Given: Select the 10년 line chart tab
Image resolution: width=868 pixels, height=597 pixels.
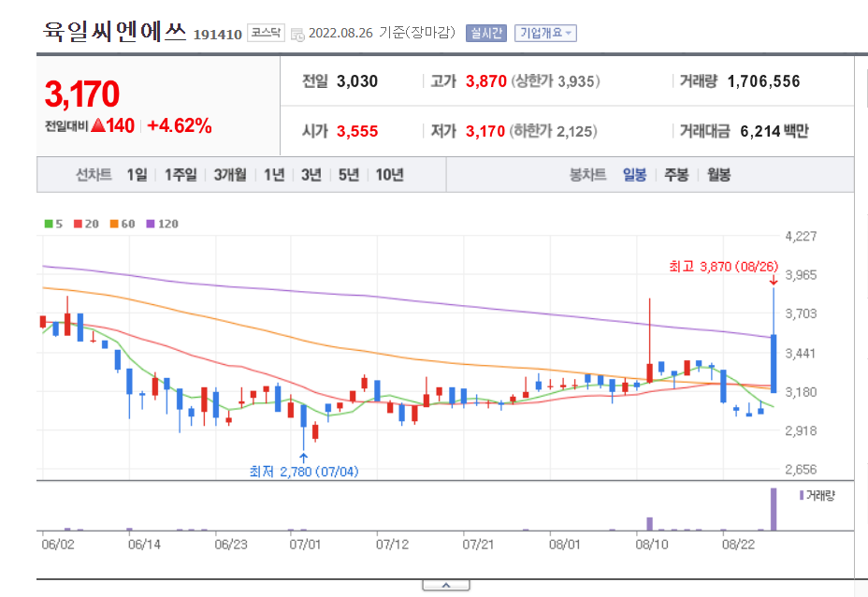Looking at the screenshot, I should (x=390, y=175).
